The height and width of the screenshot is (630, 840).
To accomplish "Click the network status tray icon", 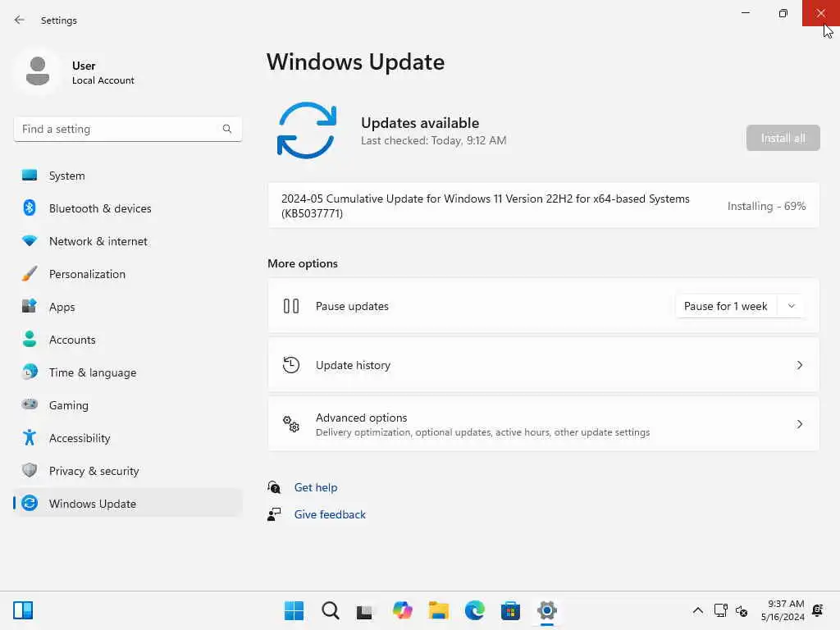I will 720,610.
